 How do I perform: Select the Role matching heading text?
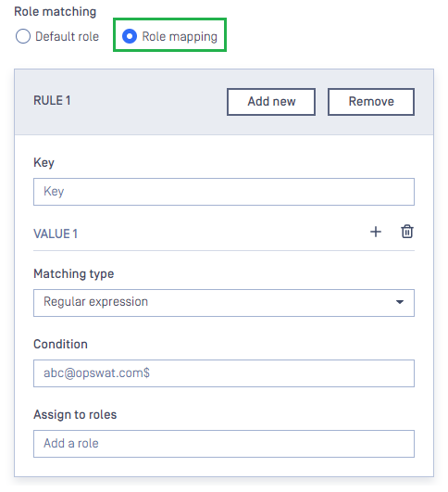(56, 12)
